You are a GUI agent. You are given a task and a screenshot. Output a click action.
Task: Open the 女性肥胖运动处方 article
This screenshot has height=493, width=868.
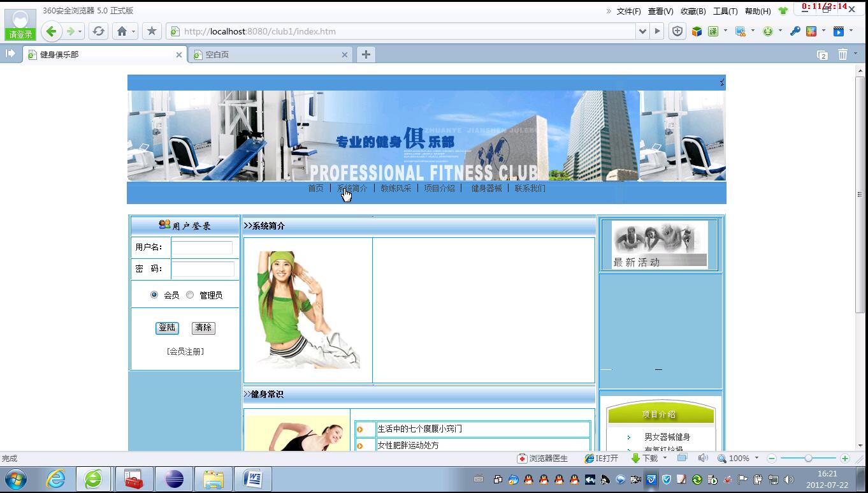coord(408,445)
